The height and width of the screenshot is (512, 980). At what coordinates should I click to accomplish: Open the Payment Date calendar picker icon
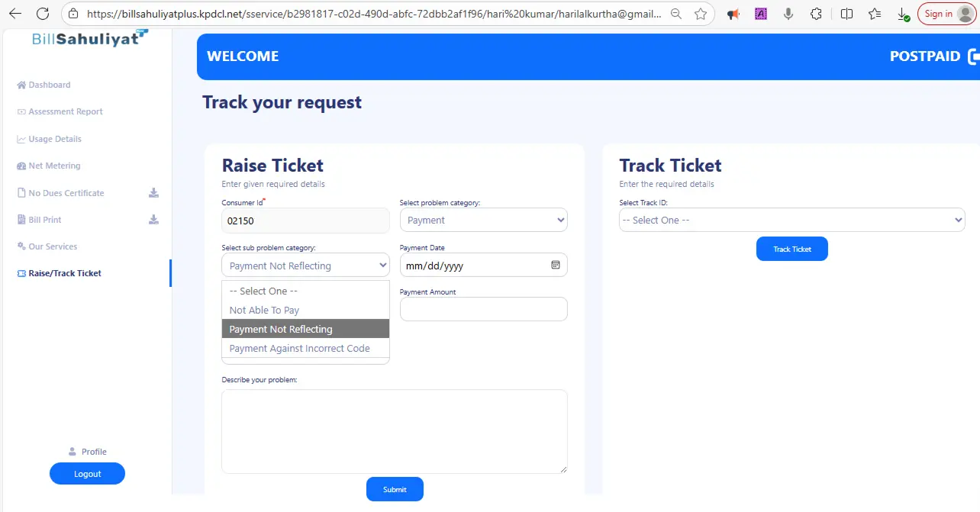(556, 265)
